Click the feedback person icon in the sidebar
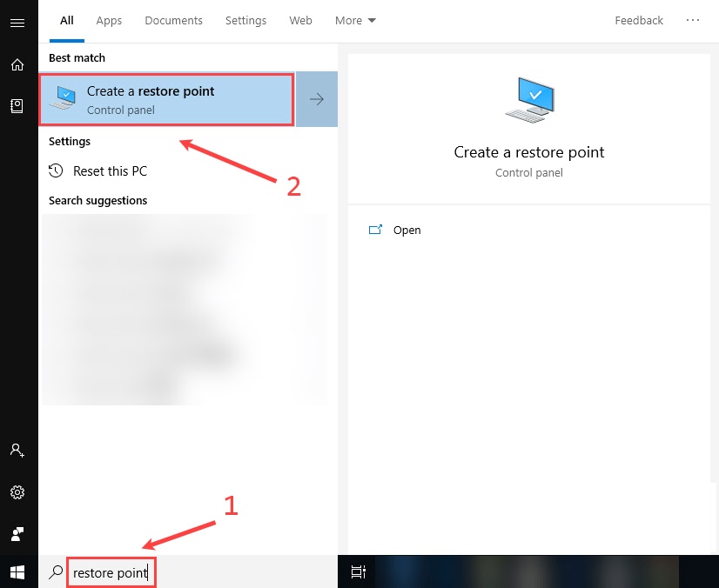The height and width of the screenshot is (588, 719). 17,534
